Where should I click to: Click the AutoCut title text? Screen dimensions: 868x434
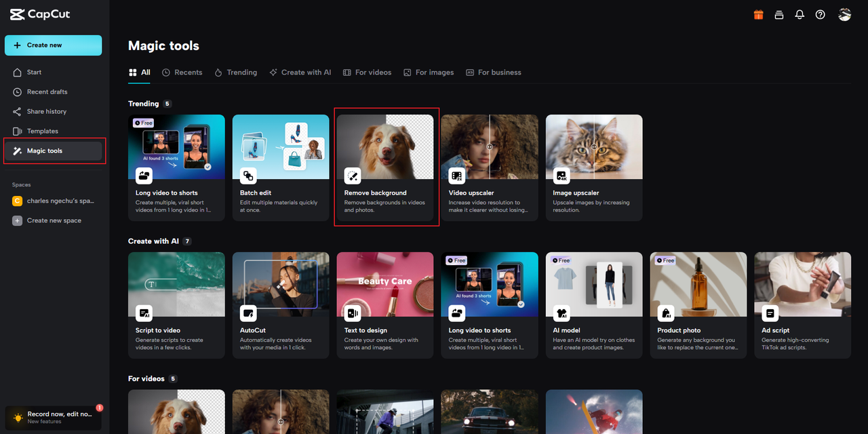coord(253,331)
